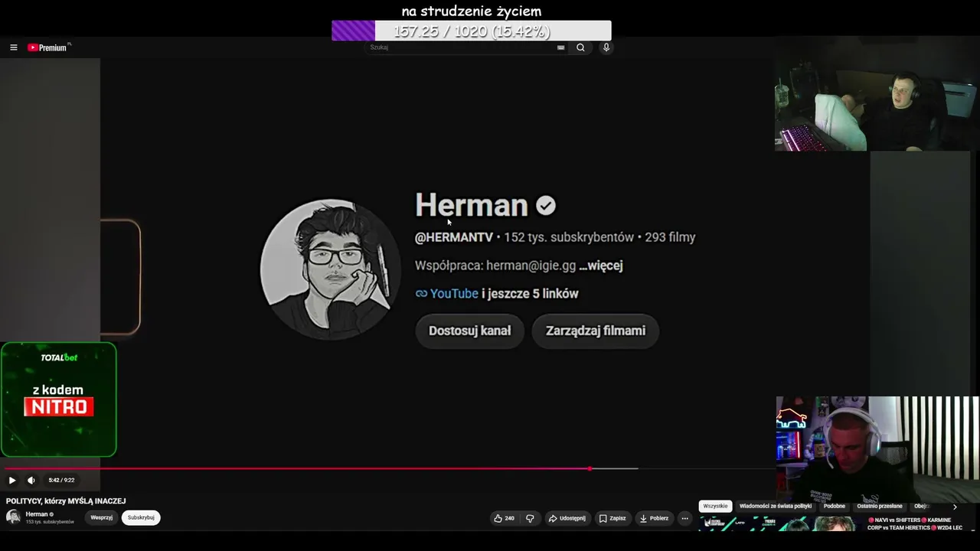Click Zarządzaj filmami button in video
Image resolution: width=980 pixels, height=551 pixels.
(596, 331)
